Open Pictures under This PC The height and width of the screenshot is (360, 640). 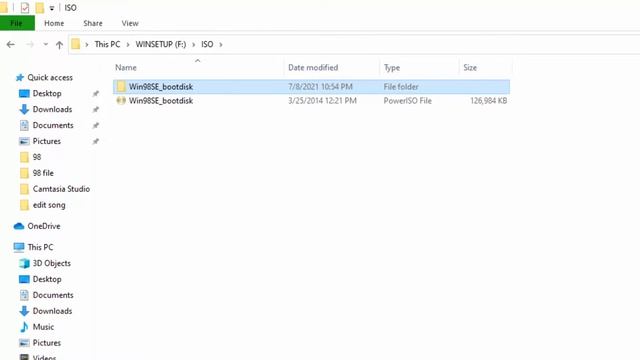click(47, 343)
